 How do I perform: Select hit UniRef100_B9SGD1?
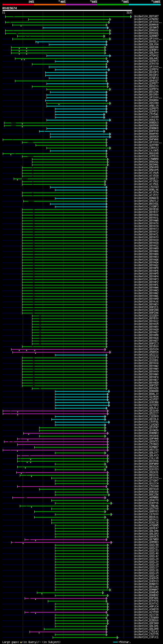click(146, 33)
